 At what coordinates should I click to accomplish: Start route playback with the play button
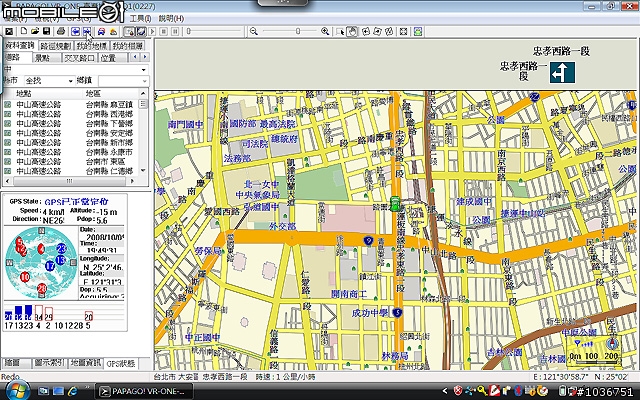pos(153,31)
